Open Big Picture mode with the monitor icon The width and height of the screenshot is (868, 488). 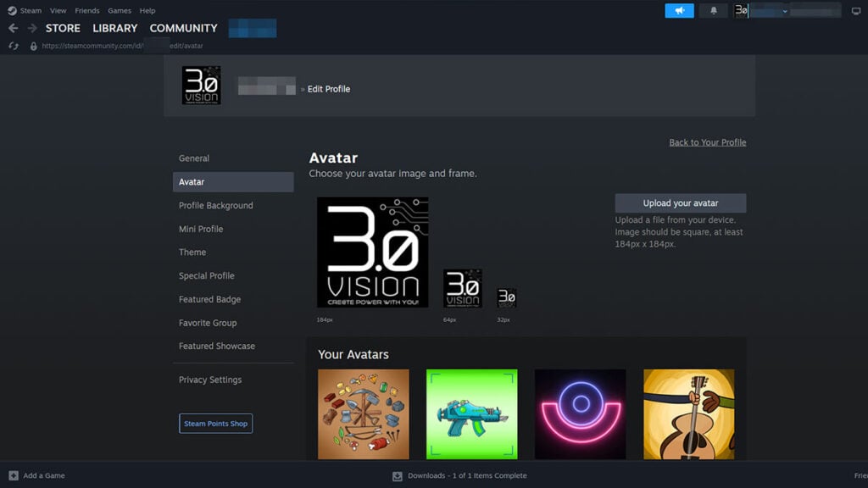pos(855,10)
